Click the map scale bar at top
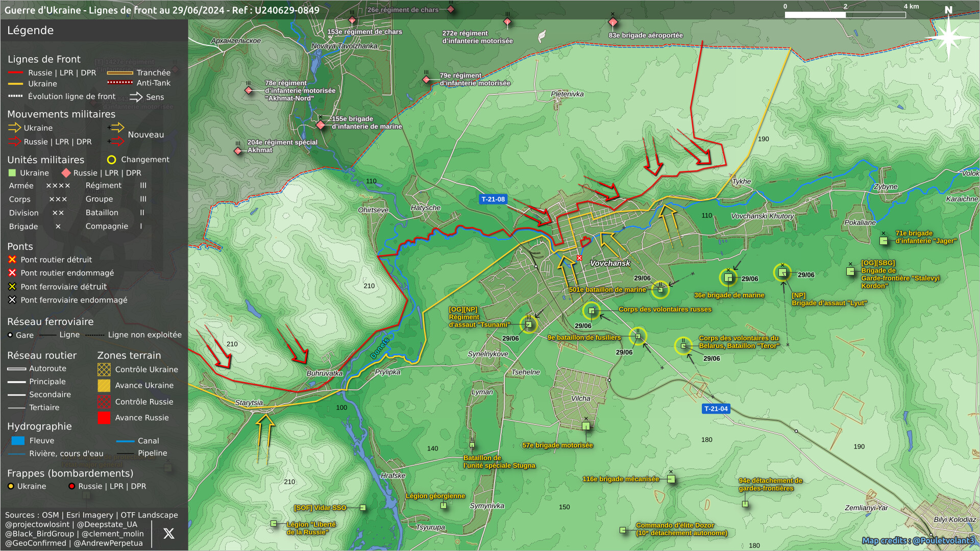The height and width of the screenshot is (551, 980). coord(845,15)
